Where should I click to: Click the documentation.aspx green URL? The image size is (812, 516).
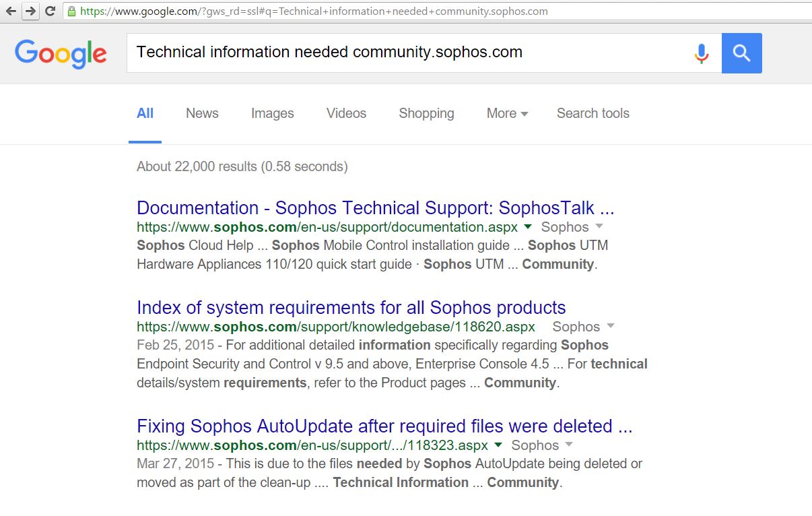(329, 227)
